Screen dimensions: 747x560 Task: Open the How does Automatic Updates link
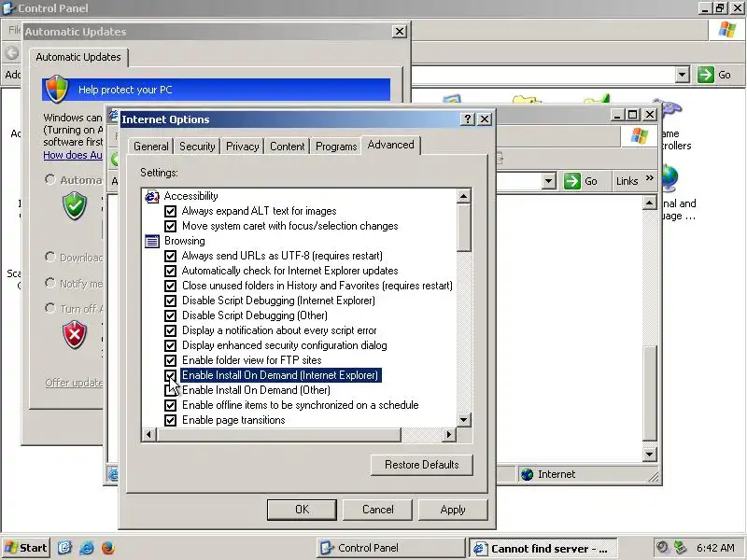tap(73, 155)
